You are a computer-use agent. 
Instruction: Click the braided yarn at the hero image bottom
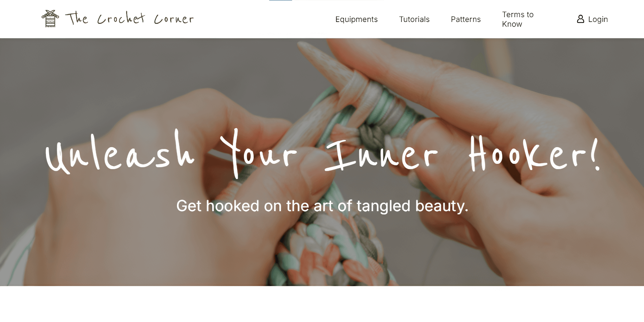[x=330, y=252]
